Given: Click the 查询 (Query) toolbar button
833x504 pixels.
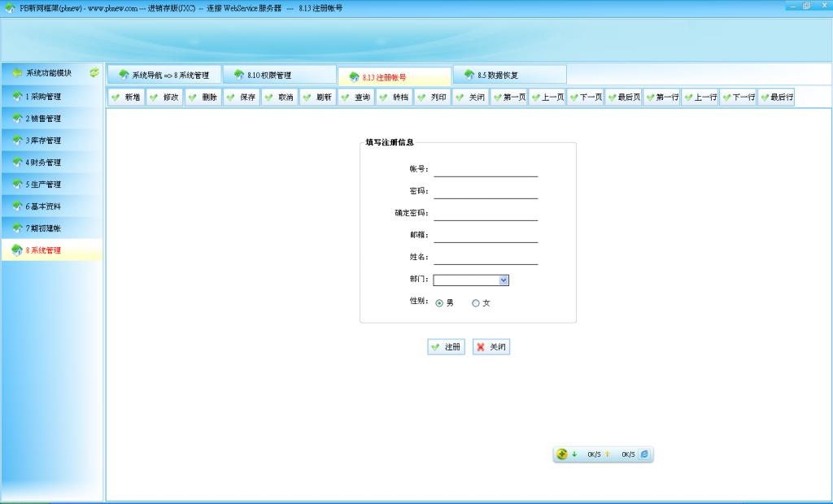Looking at the screenshot, I should (356, 98).
